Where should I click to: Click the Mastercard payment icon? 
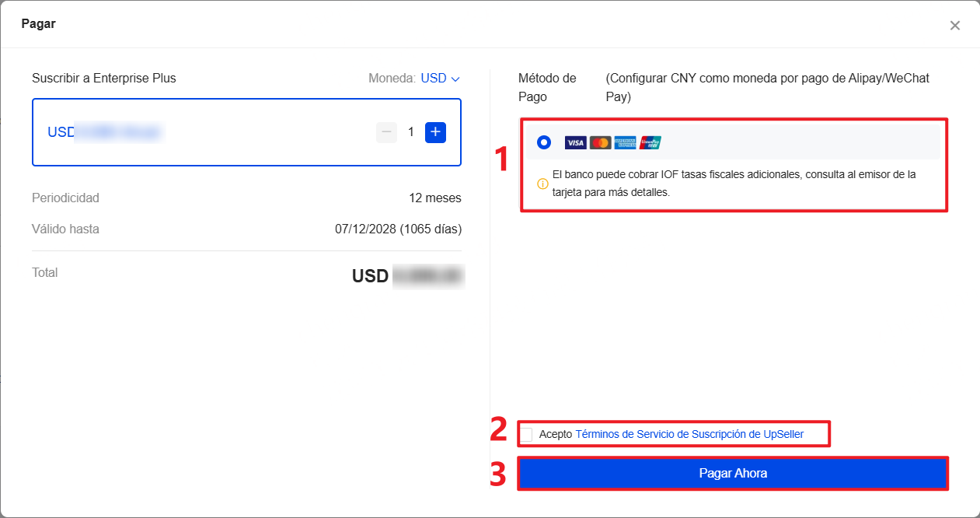(x=600, y=142)
